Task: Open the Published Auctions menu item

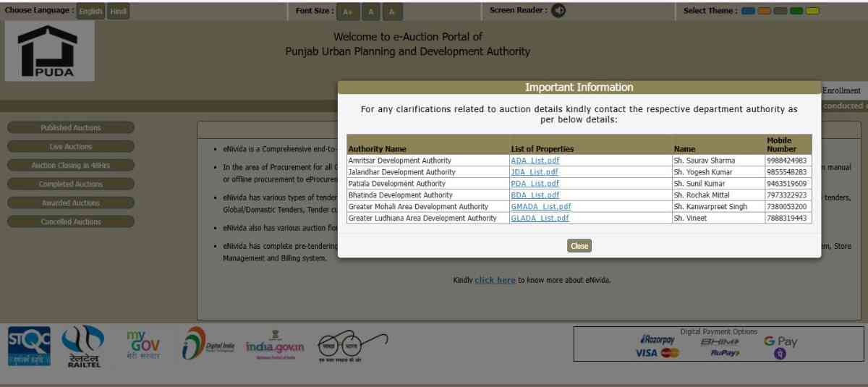Action: coord(71,128)
